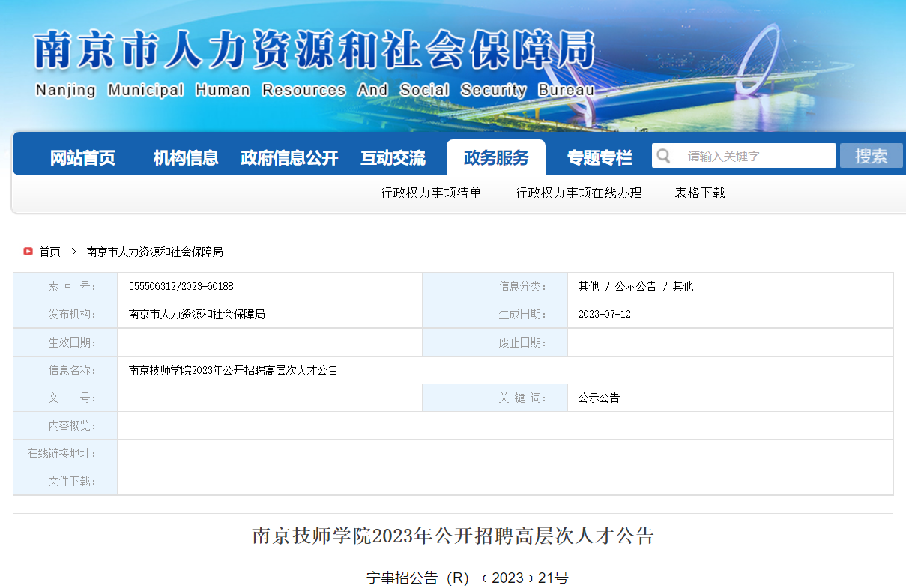906x588 pixels.
Task: Click the 文件下载 label cell
Action: pos(65,481)
